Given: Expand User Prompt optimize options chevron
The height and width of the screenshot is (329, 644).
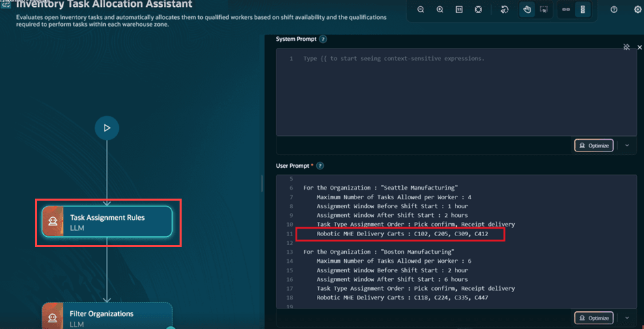Looking at the screenshot, I should [627, 318].
